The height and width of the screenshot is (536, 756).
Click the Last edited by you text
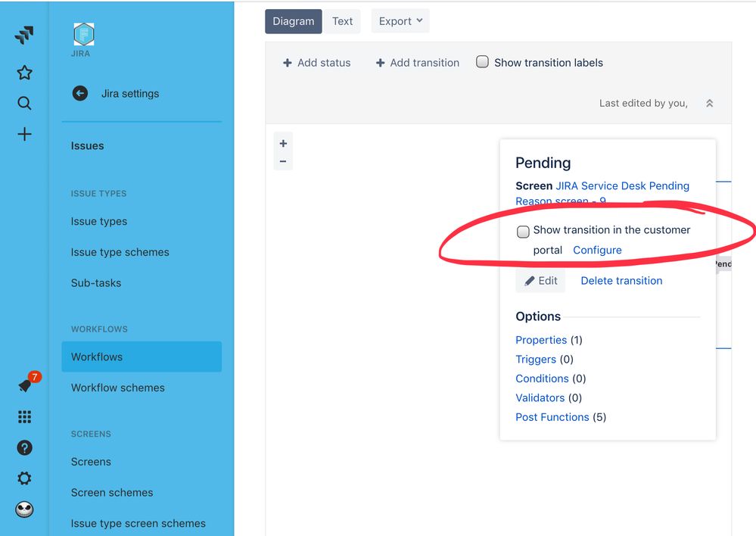point(643,103)
